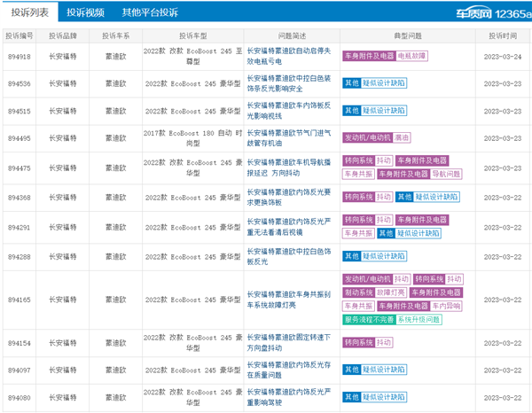Open complaint link 内饰反光要求更换饰板
This screenshot has height=413, width=532.
point(288,198)
